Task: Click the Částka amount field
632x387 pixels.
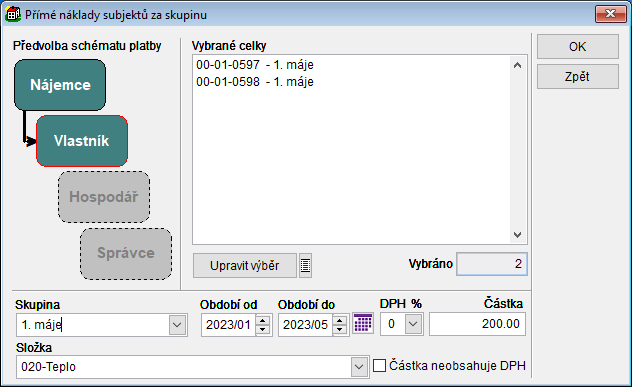Action: (x=477, y=324)
